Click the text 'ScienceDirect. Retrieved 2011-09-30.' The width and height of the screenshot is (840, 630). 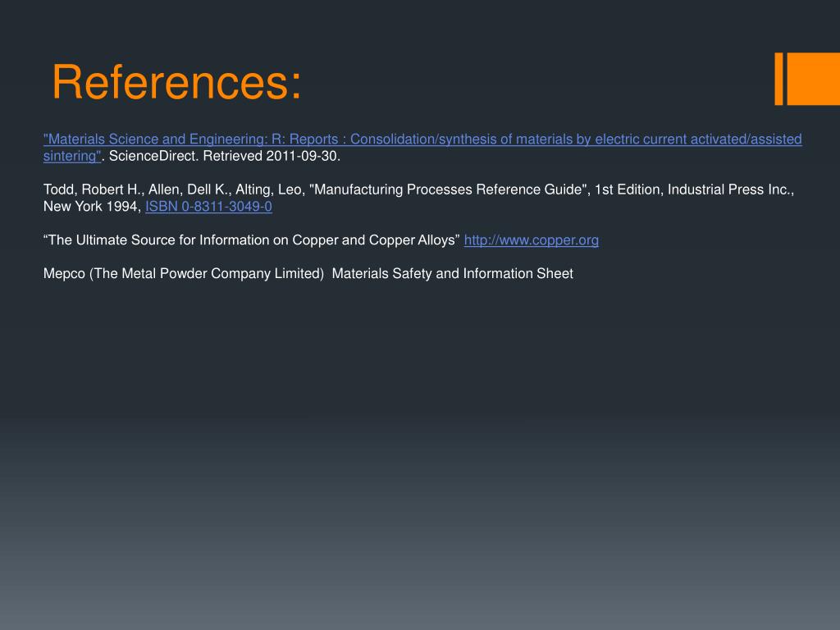(225, 156)
